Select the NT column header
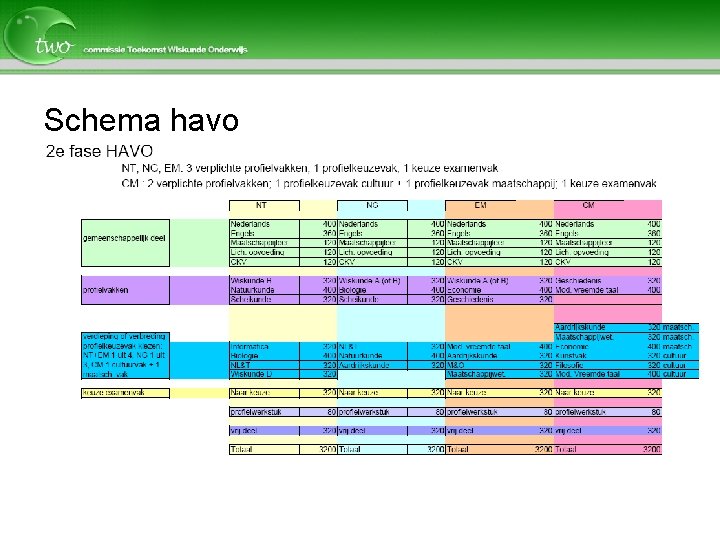 264,205
